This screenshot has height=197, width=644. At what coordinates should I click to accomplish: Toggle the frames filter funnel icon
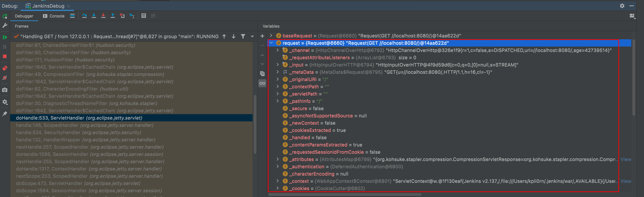[243, 37]
